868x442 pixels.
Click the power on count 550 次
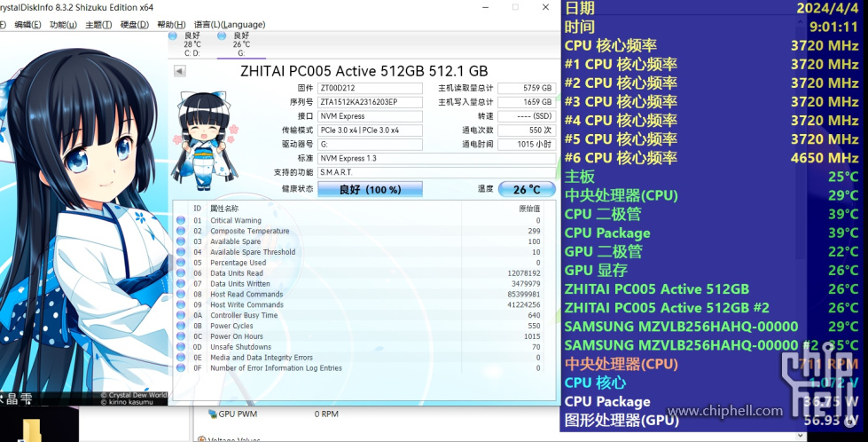pyautogui.click(x=527, y=130)
